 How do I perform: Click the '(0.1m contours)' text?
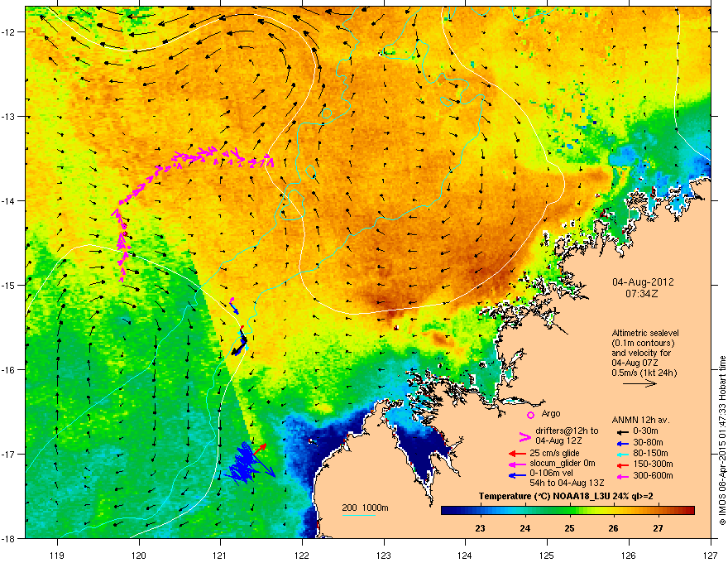[643, 344]
